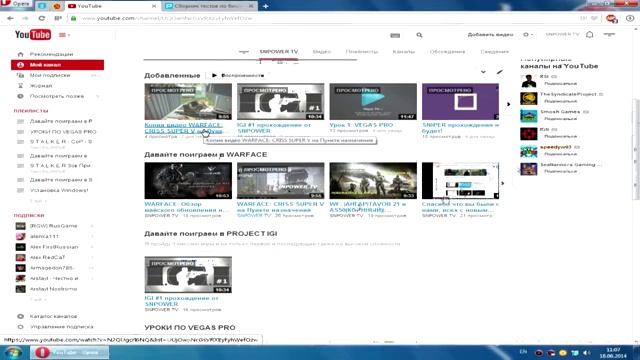Go back with browser back arrow
The width and height of the screenshot is (640, 360).
coord(10,18)
